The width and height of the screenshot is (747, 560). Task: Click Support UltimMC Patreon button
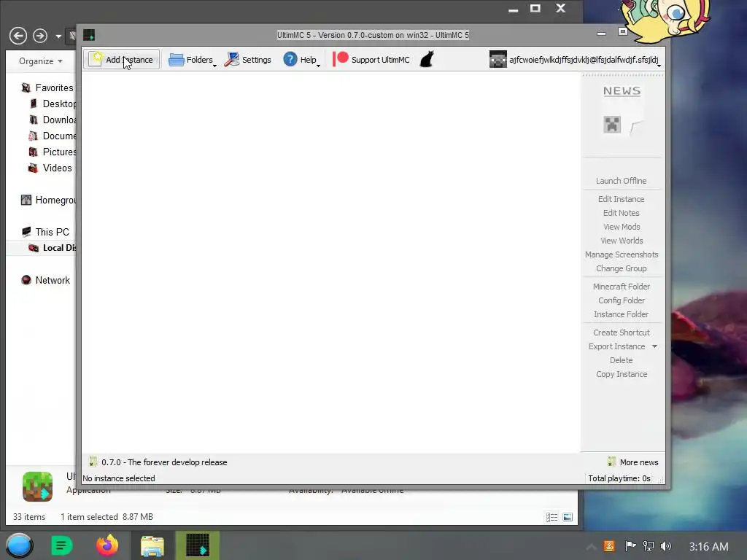point(371,60)
